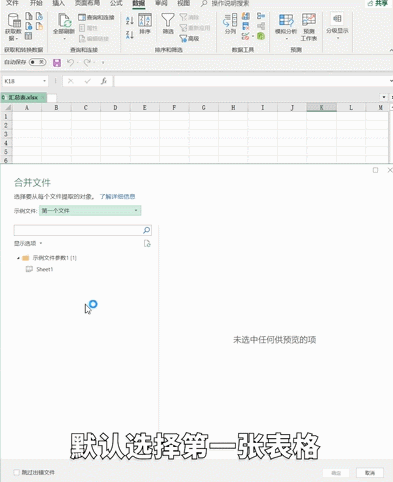The width and height of the screenshot is (393, 482).
Task: Click the refresh page icon in navigator
Action: tap(147, 244)
